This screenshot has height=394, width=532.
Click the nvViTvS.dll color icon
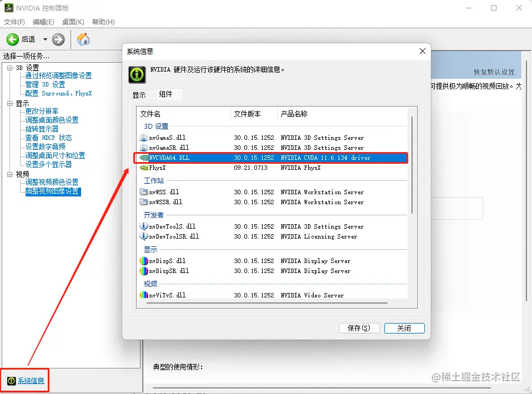point(144,295)
